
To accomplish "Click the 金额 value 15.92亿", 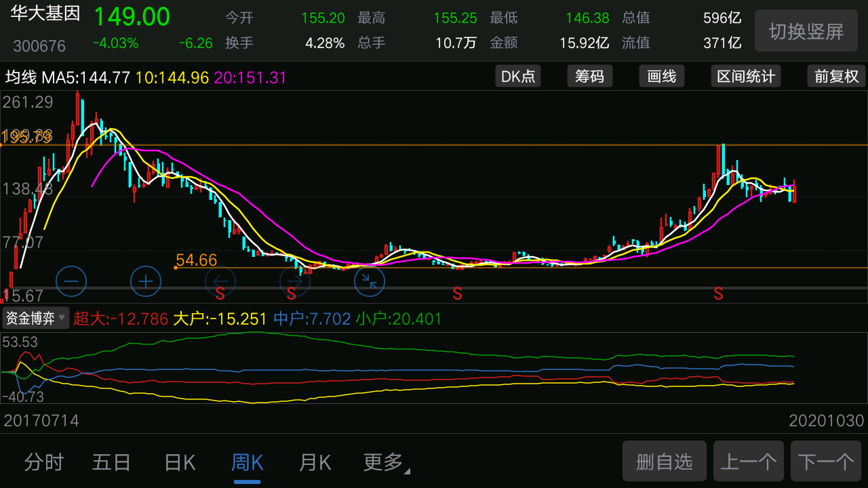I will [584, 43].
